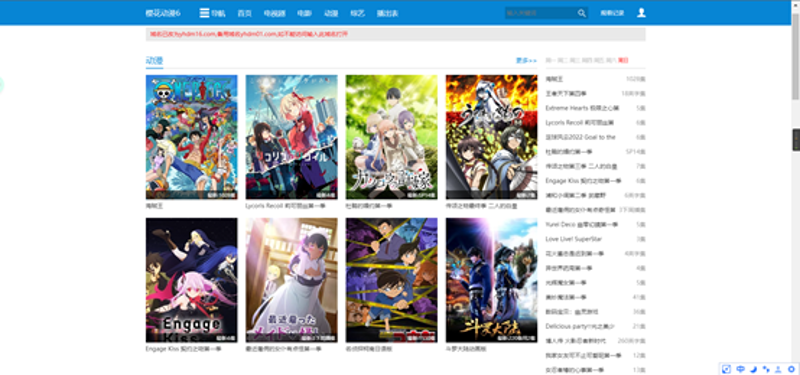
Task: Click the 海贼王 title under the poster
Action: pos(154,206)
